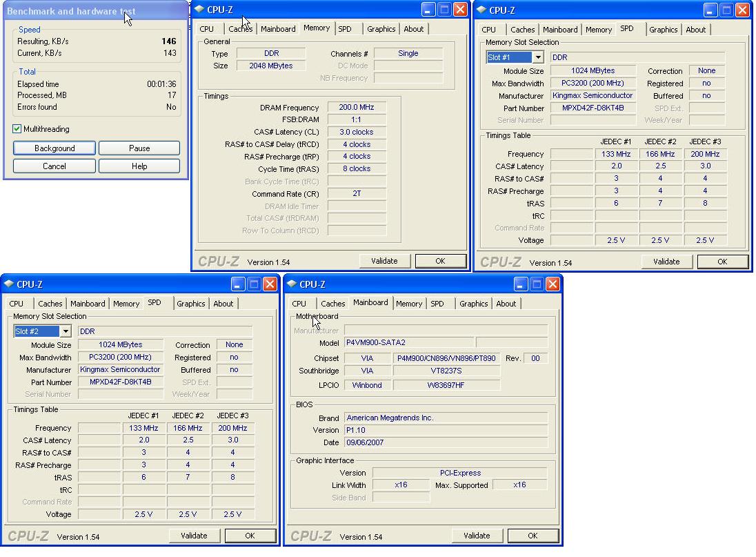
Task: Minimize the CPU-Z Slot #1 SPD window
Action: point(710,10)
